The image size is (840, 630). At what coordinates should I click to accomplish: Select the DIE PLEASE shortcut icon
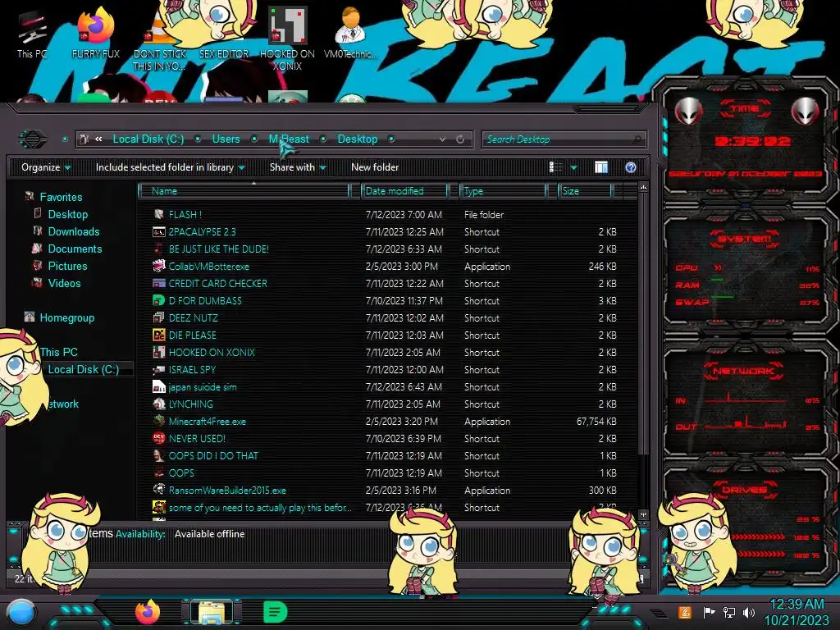[158, 335]
